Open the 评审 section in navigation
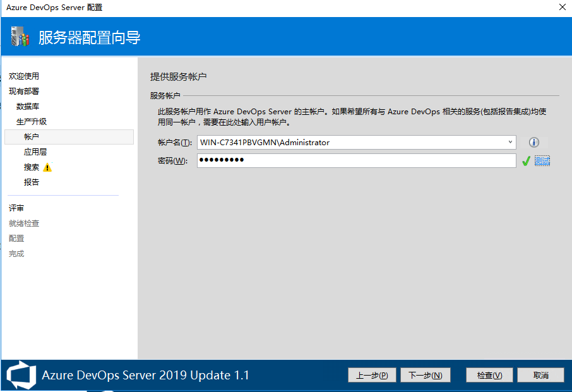The width and height of the screenshot is (572, 392). (16, 208)
